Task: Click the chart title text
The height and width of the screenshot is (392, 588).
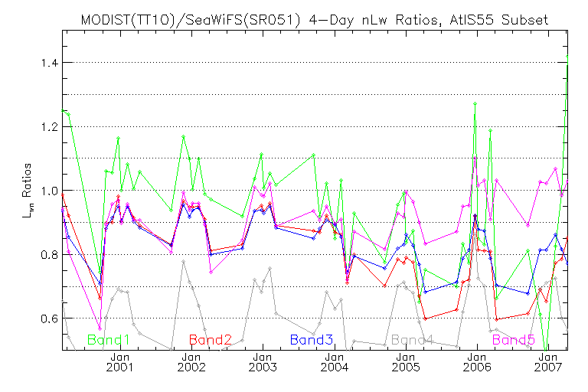Action: coord(314,19)
